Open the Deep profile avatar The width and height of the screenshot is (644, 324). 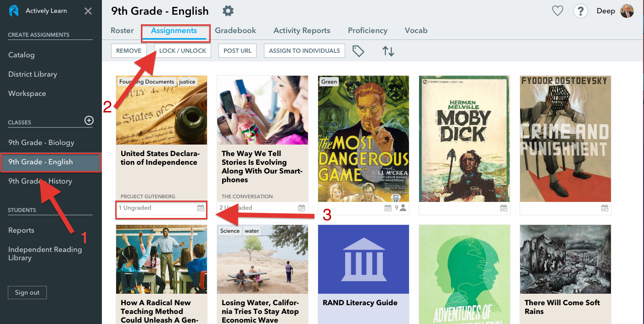(627, 11)
